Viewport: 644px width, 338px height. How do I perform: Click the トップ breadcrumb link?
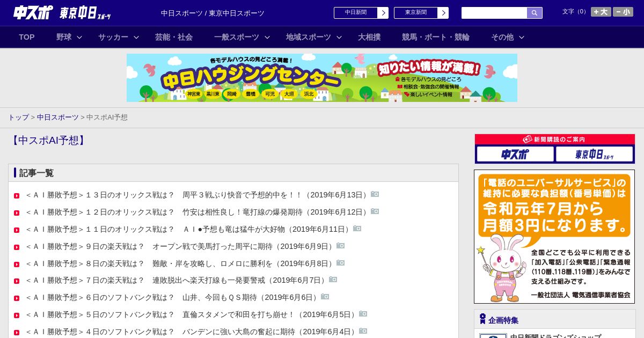coord(18,117)
